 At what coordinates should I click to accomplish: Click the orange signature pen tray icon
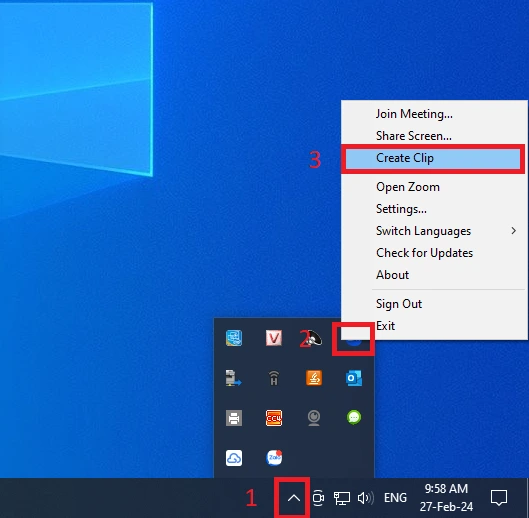pyautogui.click(x=314, y=378)
